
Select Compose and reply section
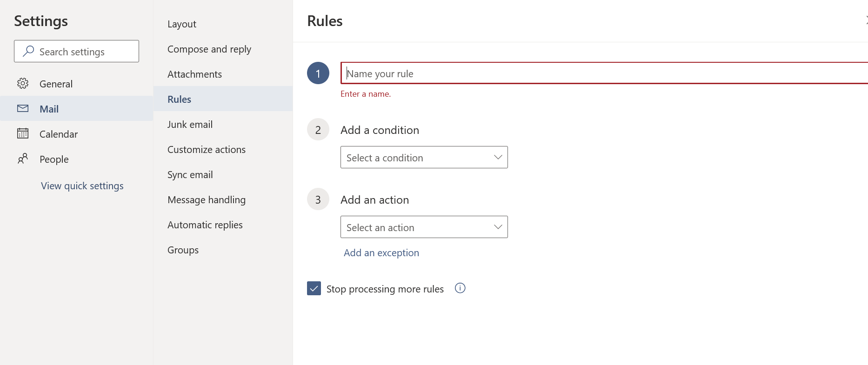[209, 49]
